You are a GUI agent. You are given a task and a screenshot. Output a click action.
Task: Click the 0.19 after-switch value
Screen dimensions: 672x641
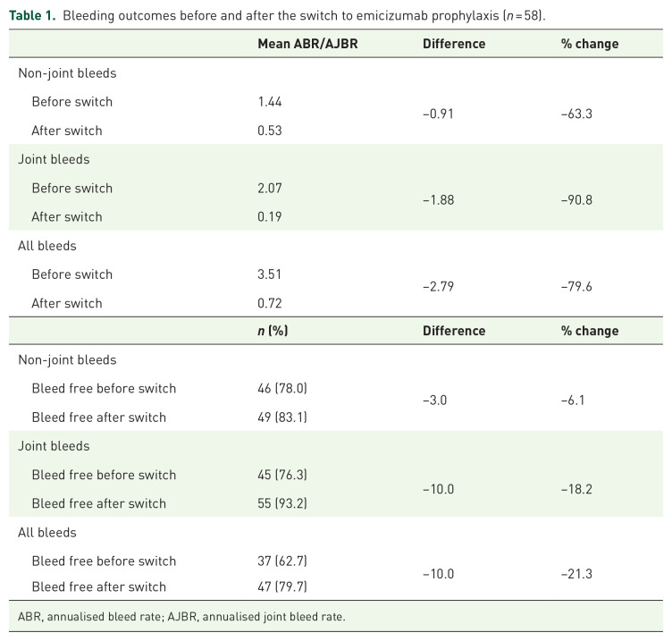coord(271,216)
